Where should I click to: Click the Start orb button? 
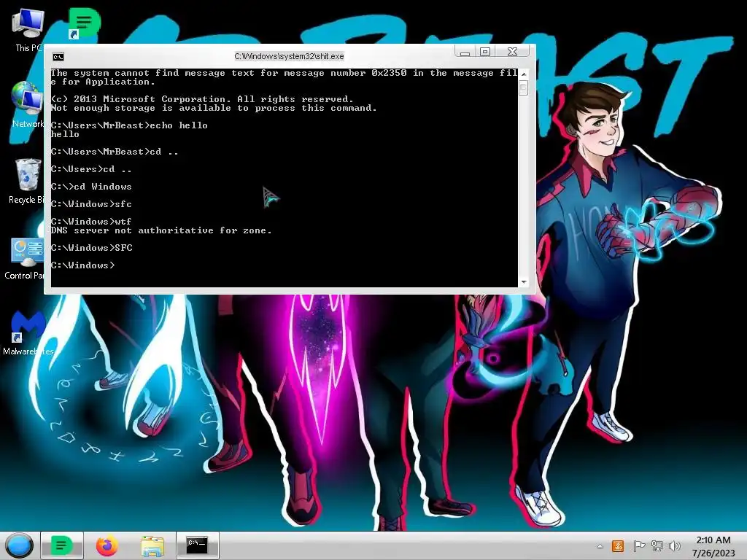(x=19, y=545)
